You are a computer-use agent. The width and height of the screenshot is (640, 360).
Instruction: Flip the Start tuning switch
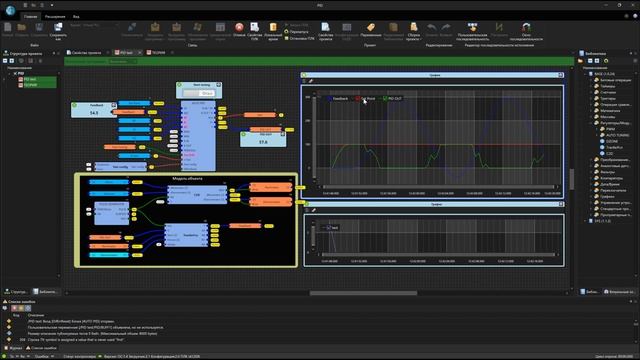point(198,93)
